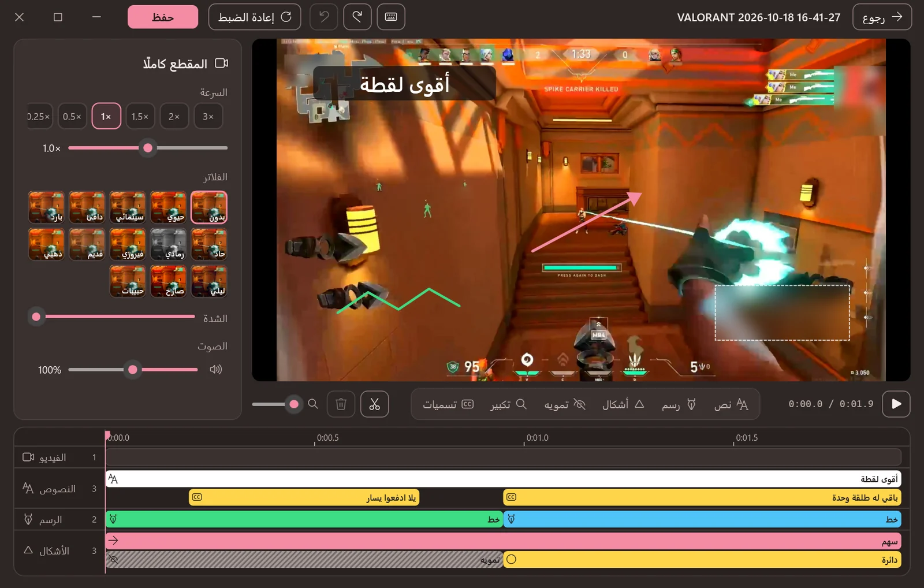Apply the ليلي night filter
The width and height of the screenshot is (924, 588).
[209, 281]
